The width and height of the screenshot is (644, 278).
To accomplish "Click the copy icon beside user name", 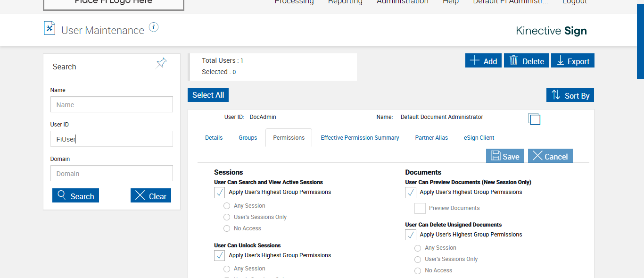I will 534,119.
